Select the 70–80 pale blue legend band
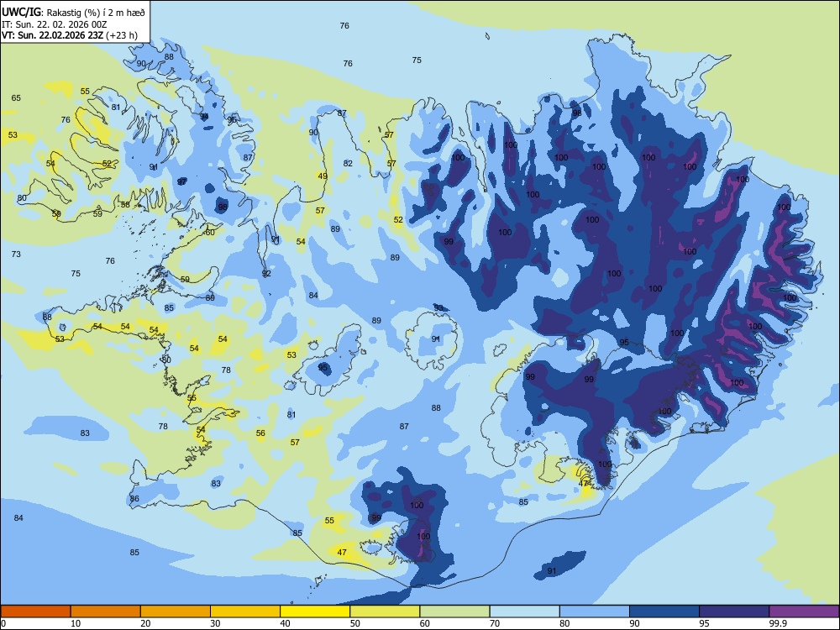The width and height of the screenshot is (840, 630). [x=525, y=612]
